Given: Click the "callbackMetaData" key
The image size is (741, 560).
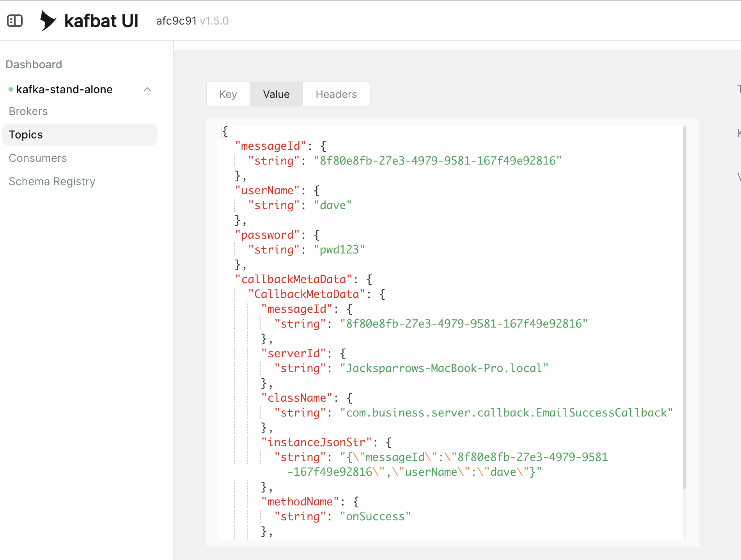Looking at the screenshot, I should point(294,279).
